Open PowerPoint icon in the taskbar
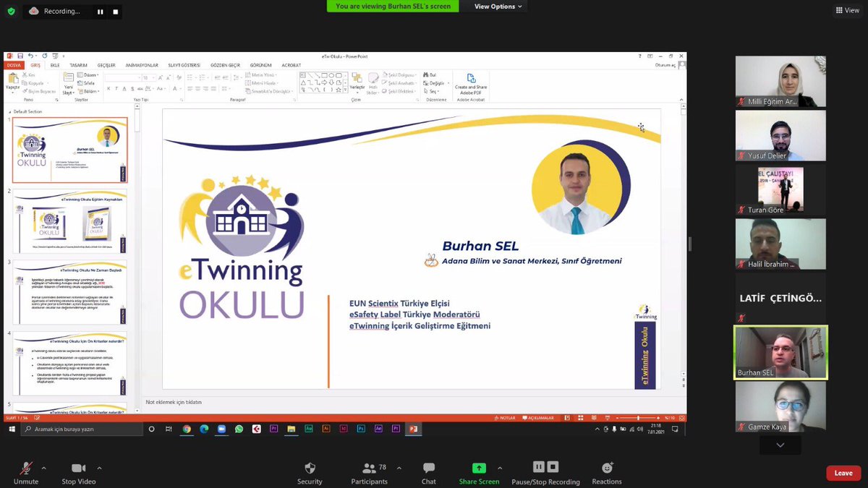868x488 pixels. [x=413, y=429]
